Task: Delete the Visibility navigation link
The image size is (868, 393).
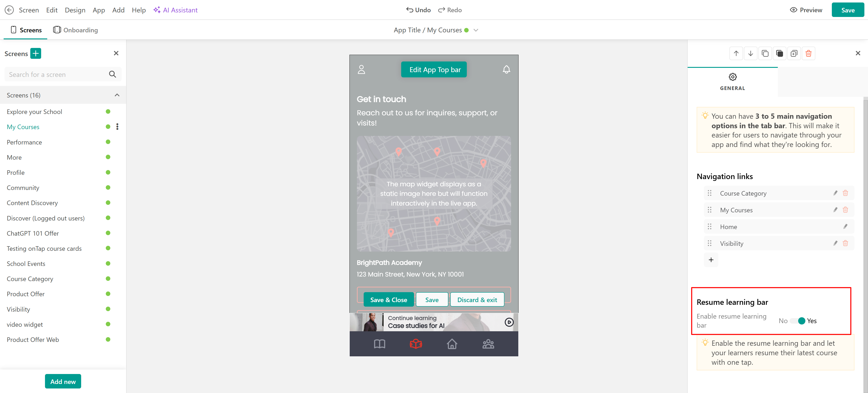Action: click(x=845, y=243)
